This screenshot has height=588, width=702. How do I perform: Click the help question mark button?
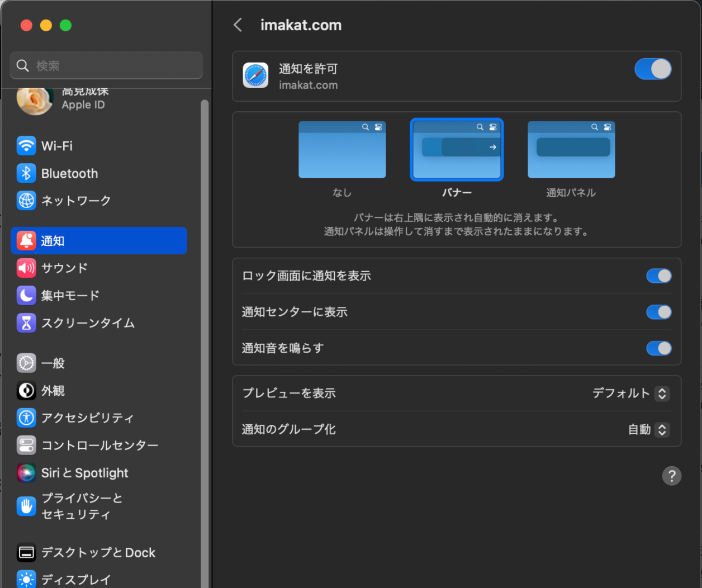(x=671, y=476)
